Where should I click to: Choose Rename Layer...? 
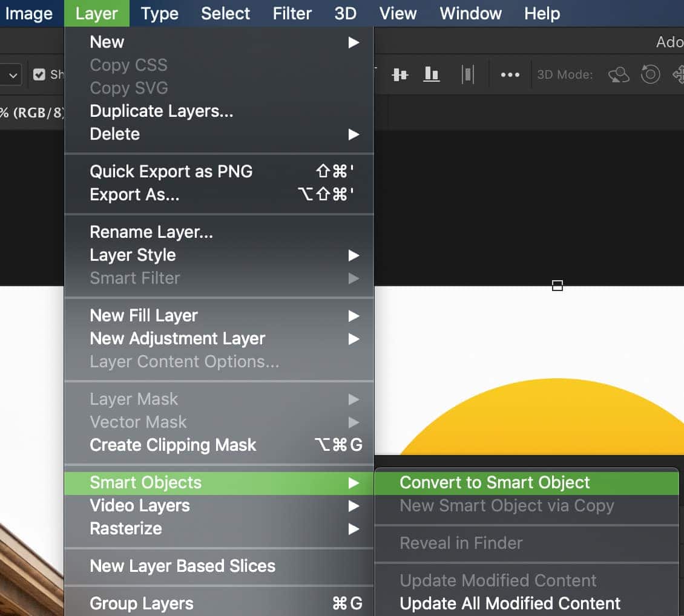(x=219, y=232)
